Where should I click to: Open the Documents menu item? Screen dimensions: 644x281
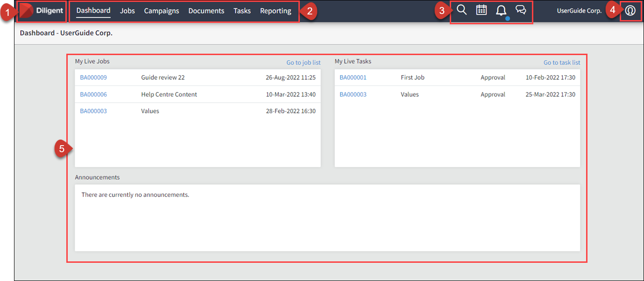pos(206,11)
